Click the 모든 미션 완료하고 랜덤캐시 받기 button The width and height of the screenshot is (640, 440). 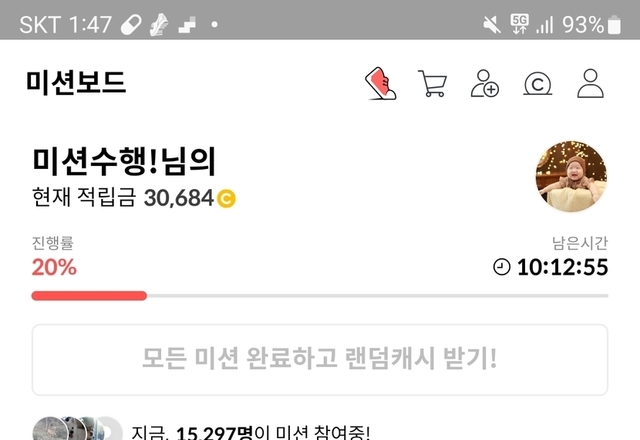tap(320, 360)
